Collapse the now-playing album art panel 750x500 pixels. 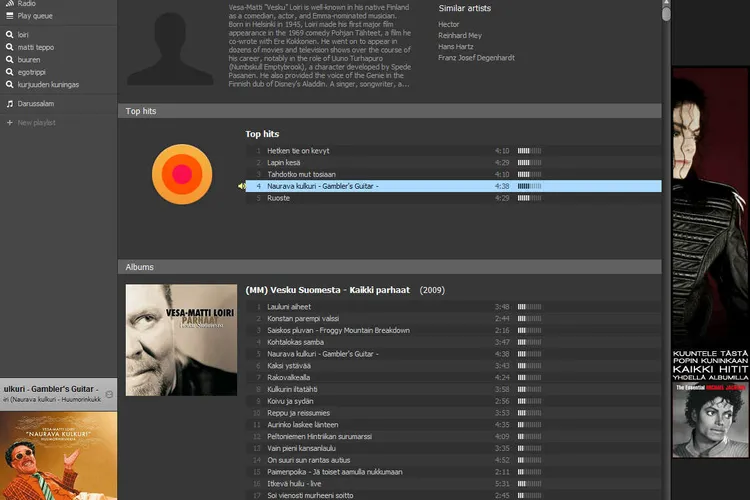click(x=109, y=395)
